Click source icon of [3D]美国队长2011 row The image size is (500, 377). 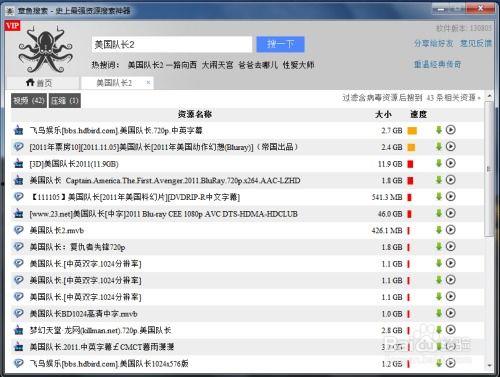[19, 164]
